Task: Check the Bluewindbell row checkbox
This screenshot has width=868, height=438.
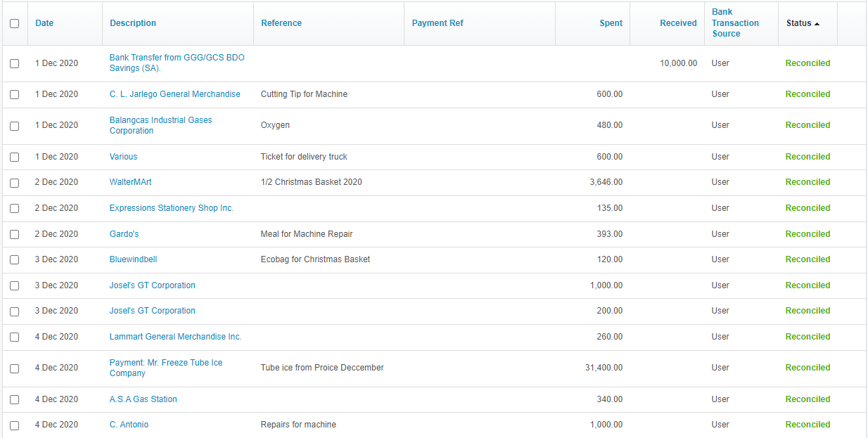Action: [x=15, y=259]
